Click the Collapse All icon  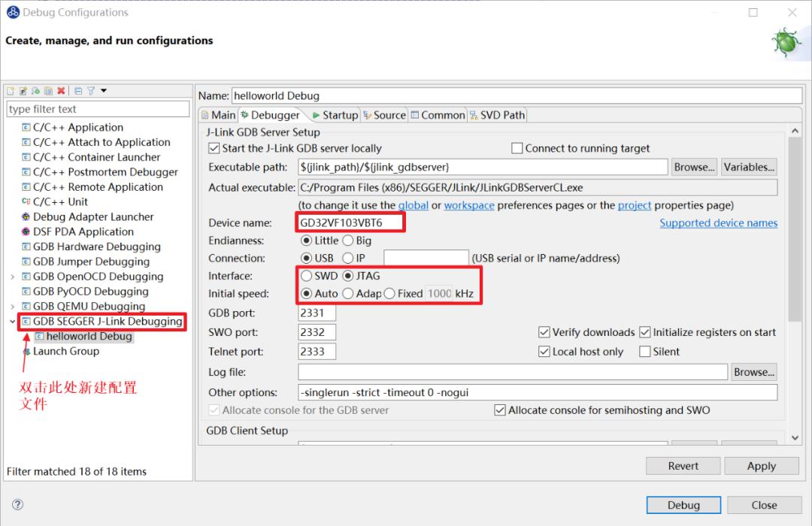click(x=78, y=91)
